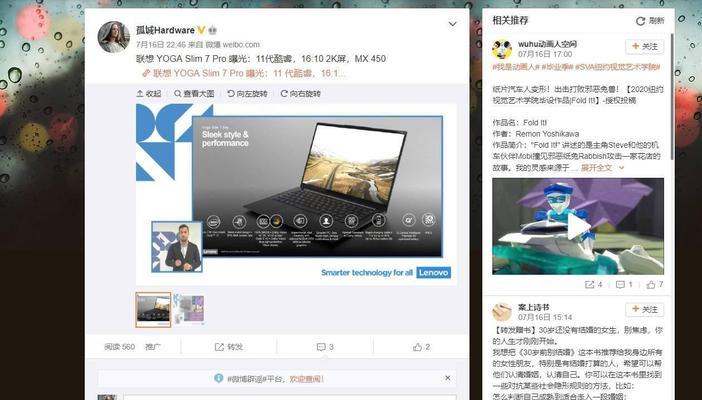
Task: Open the #我是动画人# hashtag
Action: 515,67
